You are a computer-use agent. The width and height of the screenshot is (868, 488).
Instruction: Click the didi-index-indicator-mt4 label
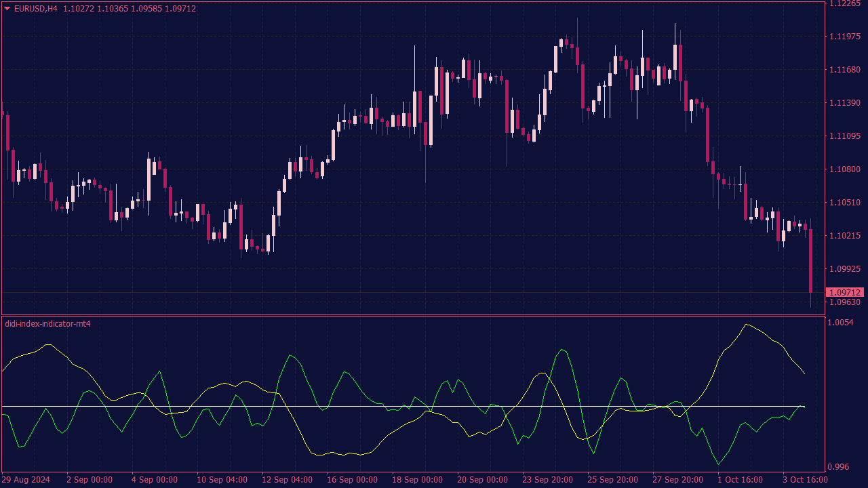47,324
